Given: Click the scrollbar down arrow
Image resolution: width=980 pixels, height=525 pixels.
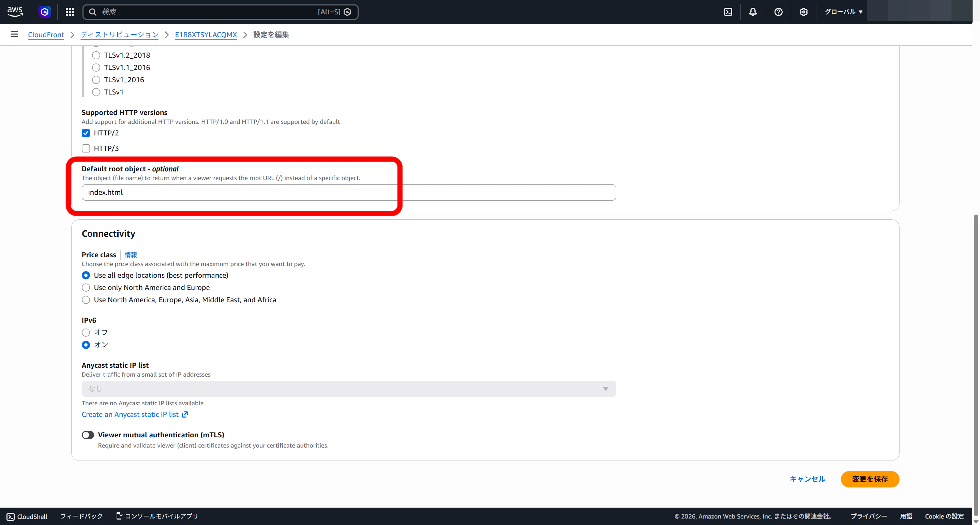Looking at the screenshot, I should point(976,521).
